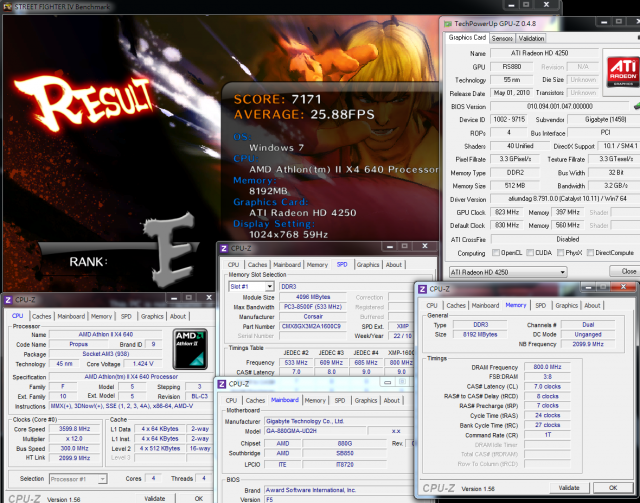
Task: Click the '800.0 MHz' DRAM Frequency value
Action: (x=547, y=367)
